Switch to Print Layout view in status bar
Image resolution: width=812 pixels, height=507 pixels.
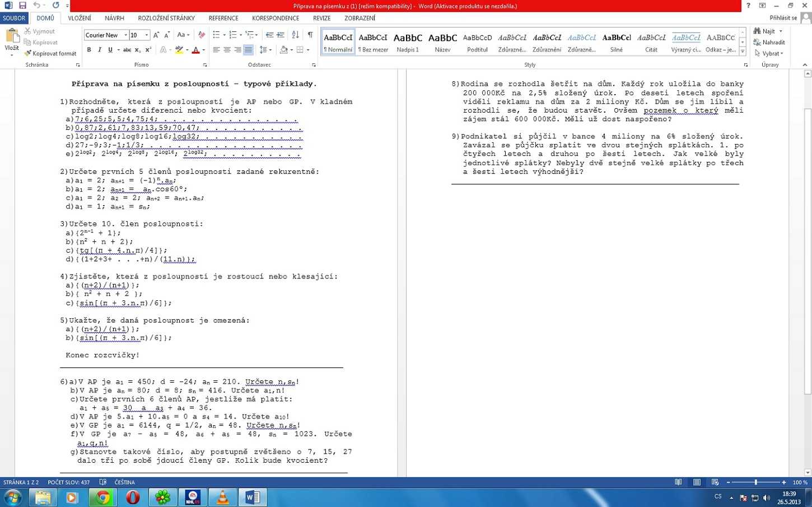[697, 482]
